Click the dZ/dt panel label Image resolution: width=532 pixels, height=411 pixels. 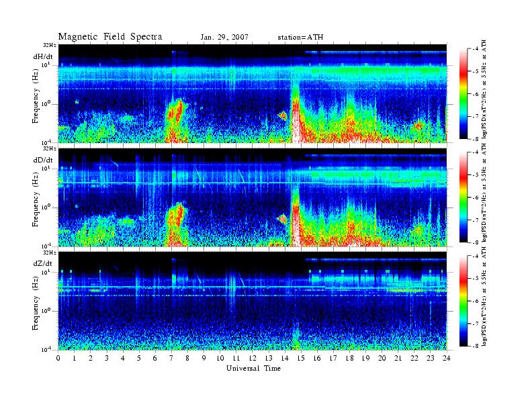click(43, 263)
